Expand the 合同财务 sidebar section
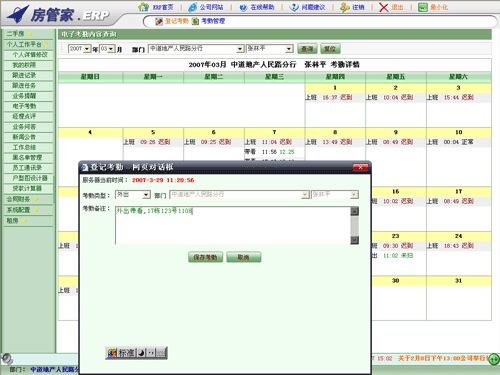The height and width of the screenshot is (375, 500). [28, 199]
